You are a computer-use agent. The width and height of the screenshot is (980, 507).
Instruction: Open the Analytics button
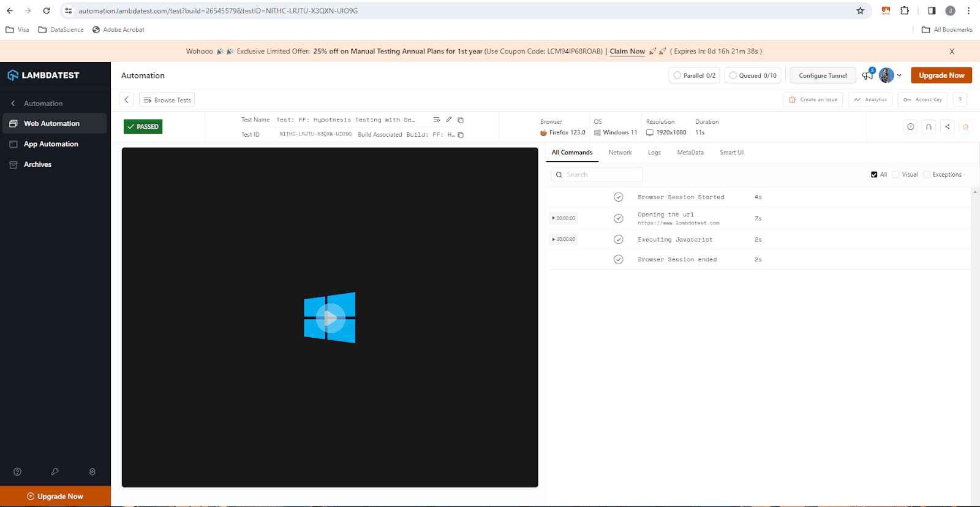coord(870,99)
